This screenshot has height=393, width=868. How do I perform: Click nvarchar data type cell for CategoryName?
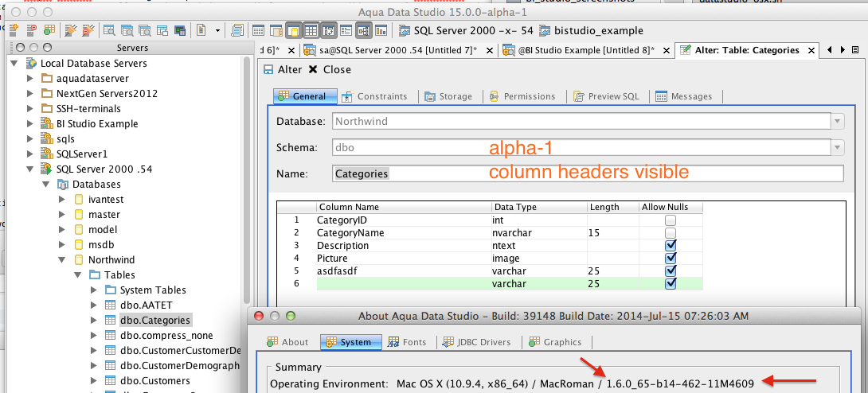click(539, 233)
